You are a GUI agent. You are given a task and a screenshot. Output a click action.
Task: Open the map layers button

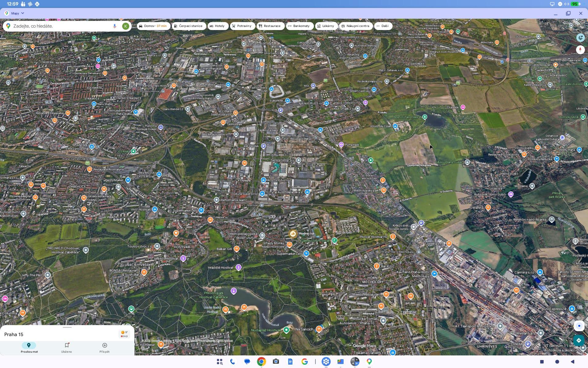point(580,38)
